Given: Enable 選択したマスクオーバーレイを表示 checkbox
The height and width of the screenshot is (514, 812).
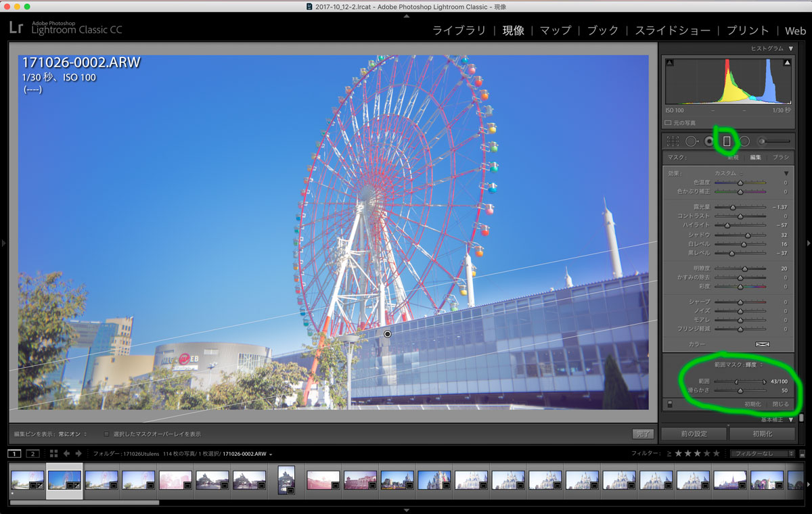Looking at the screenshot, I should [106, 434].
